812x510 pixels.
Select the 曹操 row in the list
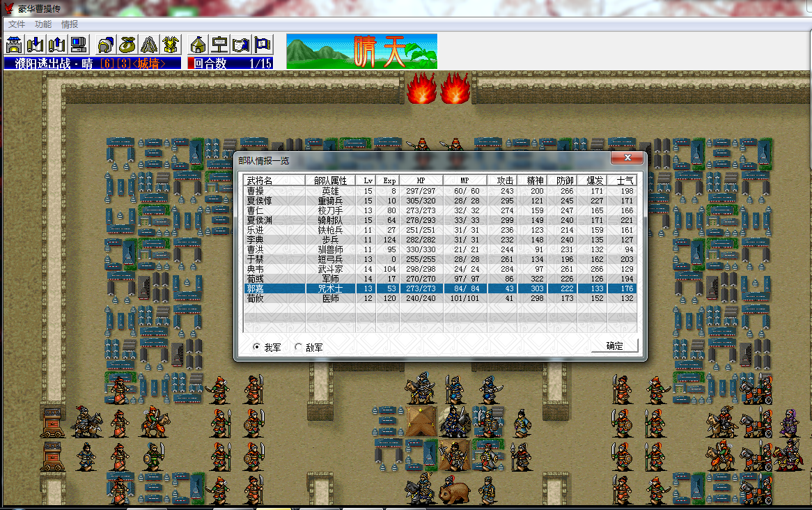[440, 191]
